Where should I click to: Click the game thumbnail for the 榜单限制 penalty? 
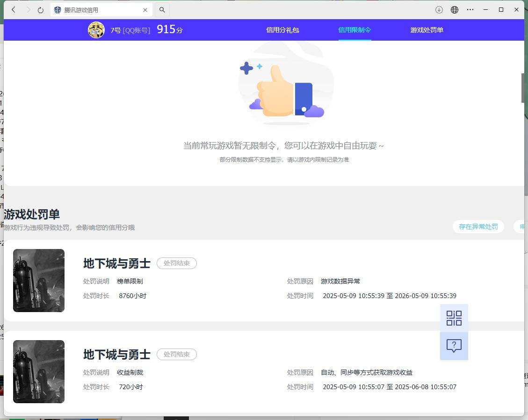tap(39, 280)
